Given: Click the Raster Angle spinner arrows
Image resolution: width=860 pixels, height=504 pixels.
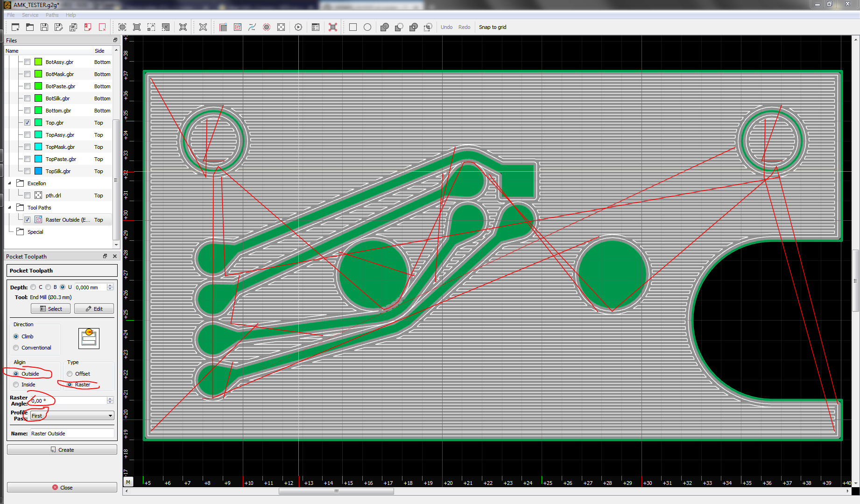Looking at the screenshot, I should pos(110,400).
